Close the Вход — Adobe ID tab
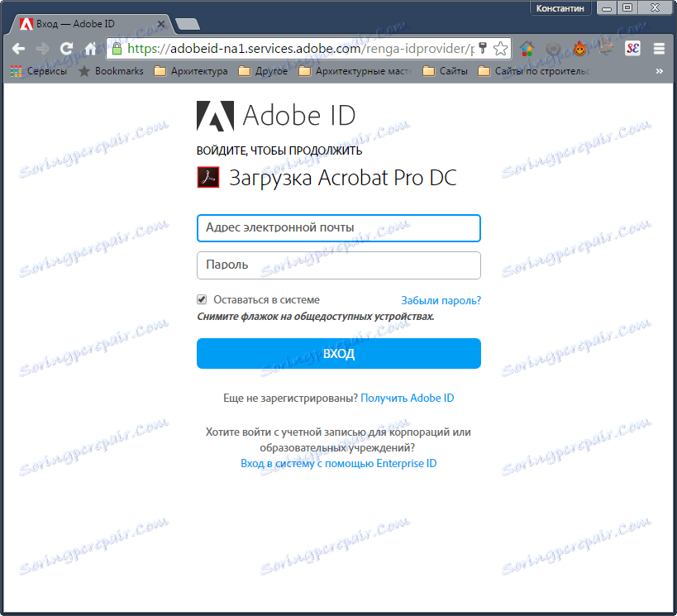The width and height of the screenshot is (677, 616). click(x=161, y=24)
